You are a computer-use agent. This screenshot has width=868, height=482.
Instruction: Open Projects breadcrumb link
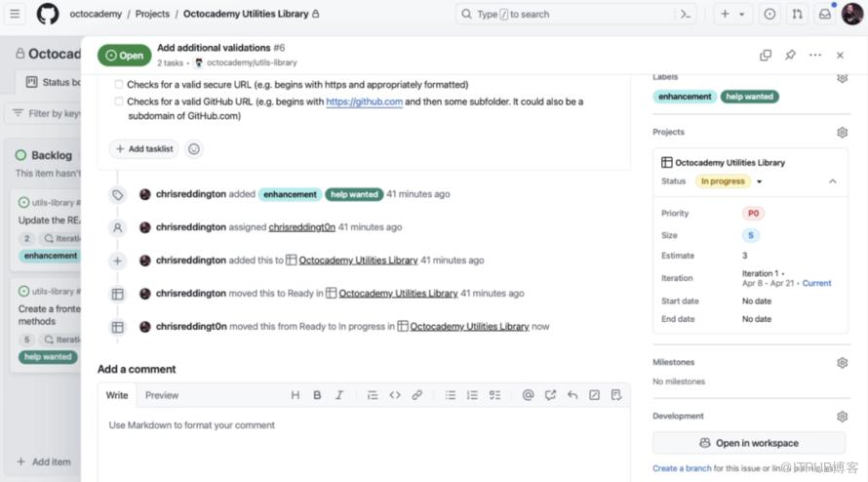point(152,14)
